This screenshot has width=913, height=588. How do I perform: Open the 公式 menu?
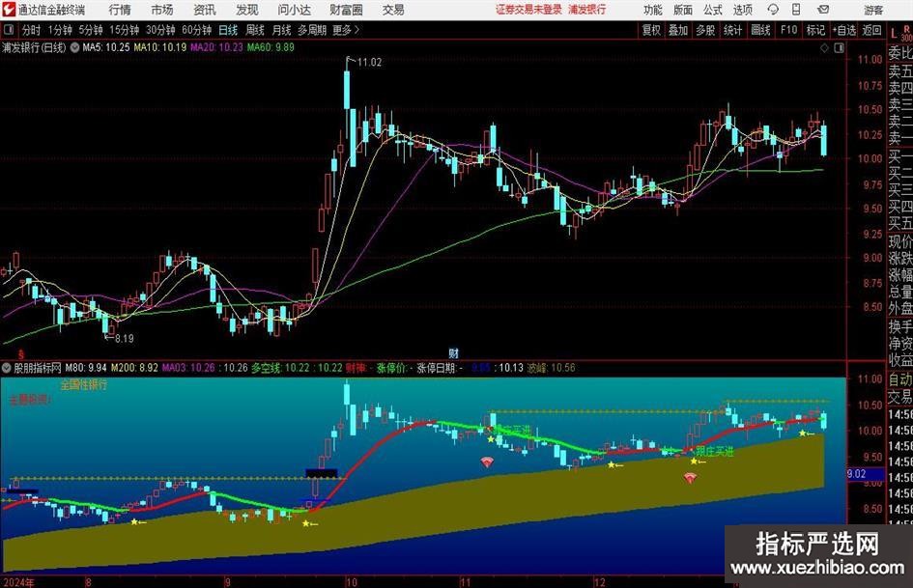(713, 10)
